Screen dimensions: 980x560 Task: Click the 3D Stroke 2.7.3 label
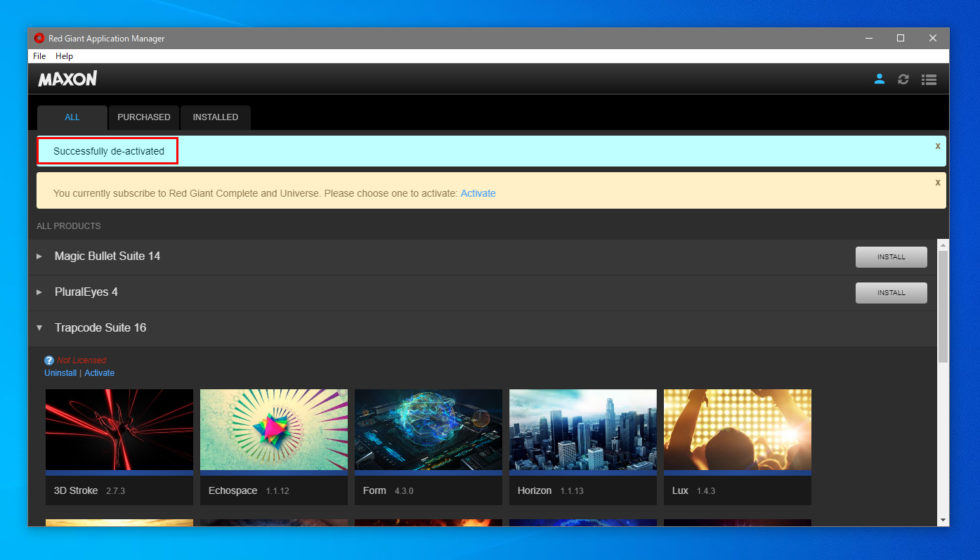[x=89, y=491]
